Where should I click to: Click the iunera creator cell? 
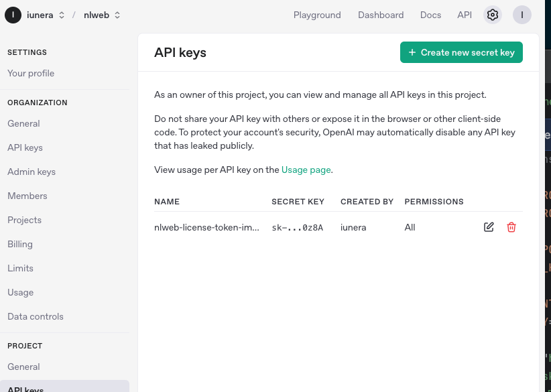[x=353, y=228]
